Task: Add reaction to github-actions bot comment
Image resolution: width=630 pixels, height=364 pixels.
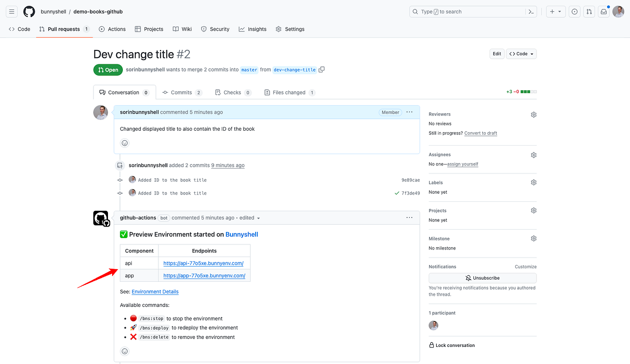Action: point(125,351)
